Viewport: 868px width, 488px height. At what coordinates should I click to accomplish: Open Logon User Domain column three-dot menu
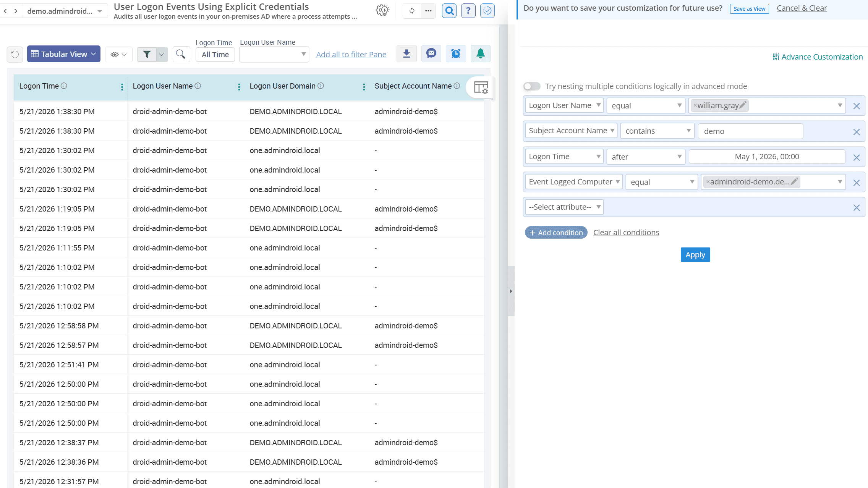point(364,87)
